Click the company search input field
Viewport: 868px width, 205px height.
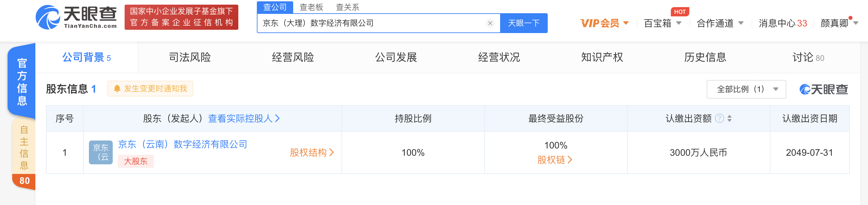point(371,23)
